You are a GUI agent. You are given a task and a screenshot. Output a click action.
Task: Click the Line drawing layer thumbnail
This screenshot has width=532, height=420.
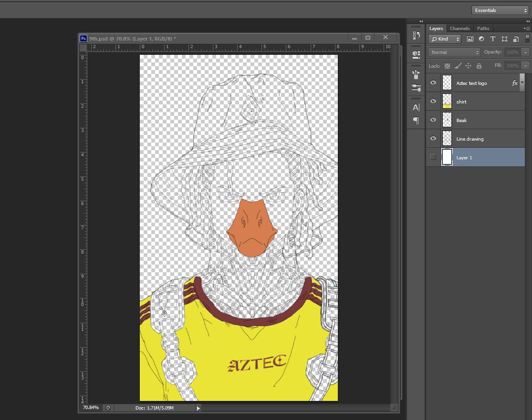click(447, 138)
